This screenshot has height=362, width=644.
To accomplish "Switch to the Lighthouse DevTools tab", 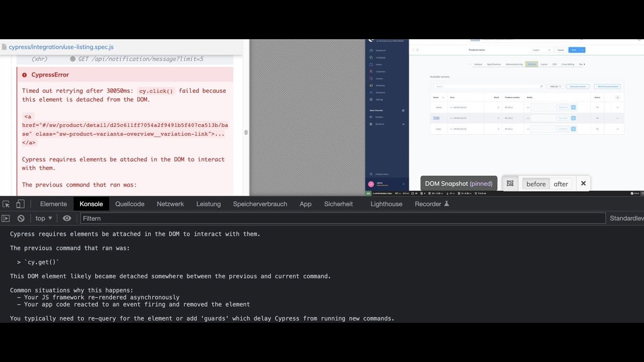I will (x=386, y=204).
